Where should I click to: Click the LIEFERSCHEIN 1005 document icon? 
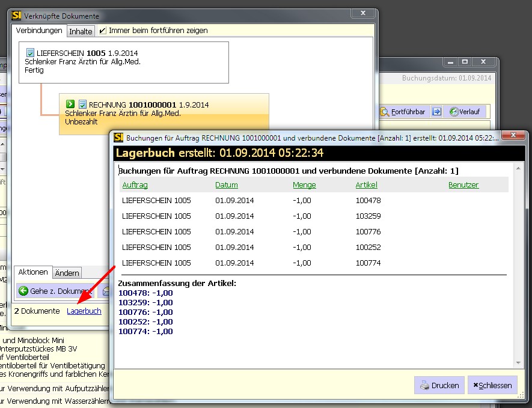click(29, 53)
